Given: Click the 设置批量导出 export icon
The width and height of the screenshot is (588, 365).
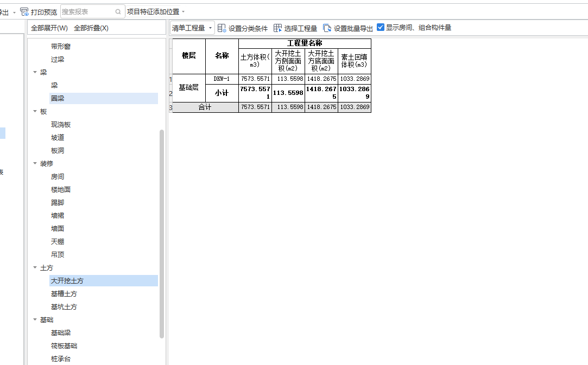Looking at the screenshot, I should click(x=327, y=28).
